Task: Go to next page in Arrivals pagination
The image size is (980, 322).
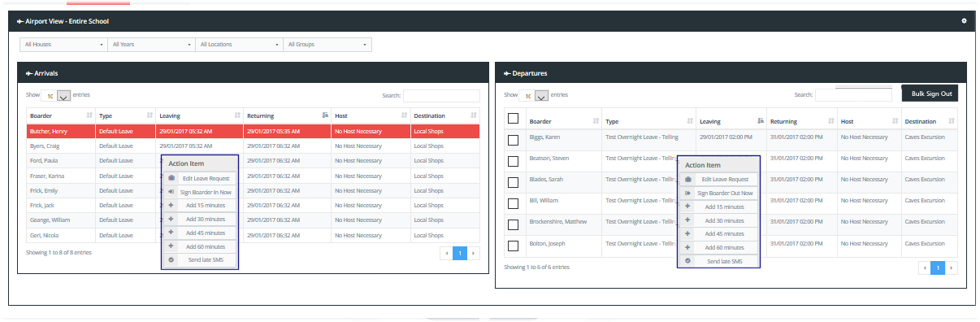Action: point(474,254)
